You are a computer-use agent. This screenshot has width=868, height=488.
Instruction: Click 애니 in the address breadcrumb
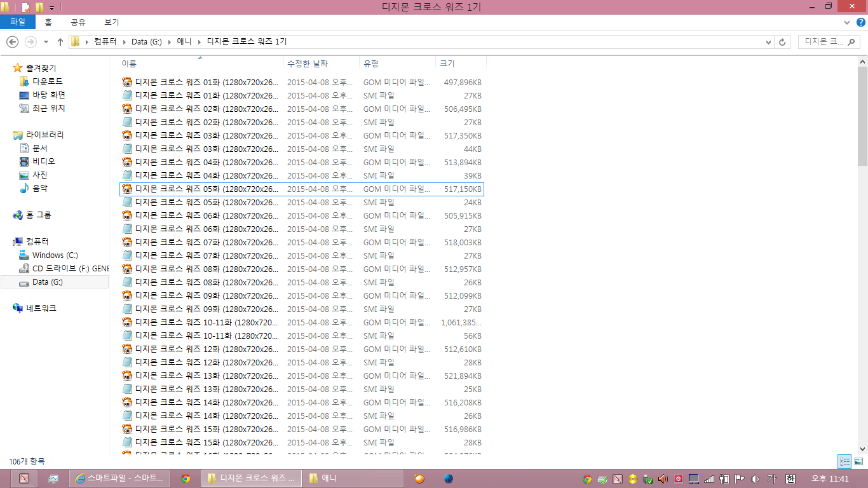coord(184,42)
